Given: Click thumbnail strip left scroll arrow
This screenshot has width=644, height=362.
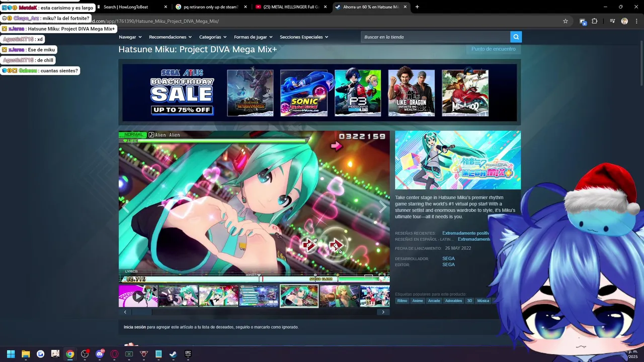Looking at the screenshot, I should point(125,312).
